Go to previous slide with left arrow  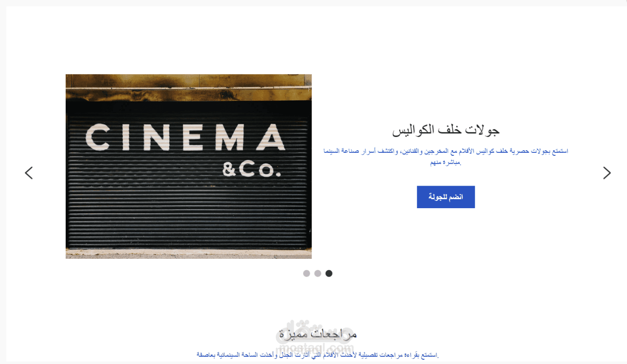point(29,173)
